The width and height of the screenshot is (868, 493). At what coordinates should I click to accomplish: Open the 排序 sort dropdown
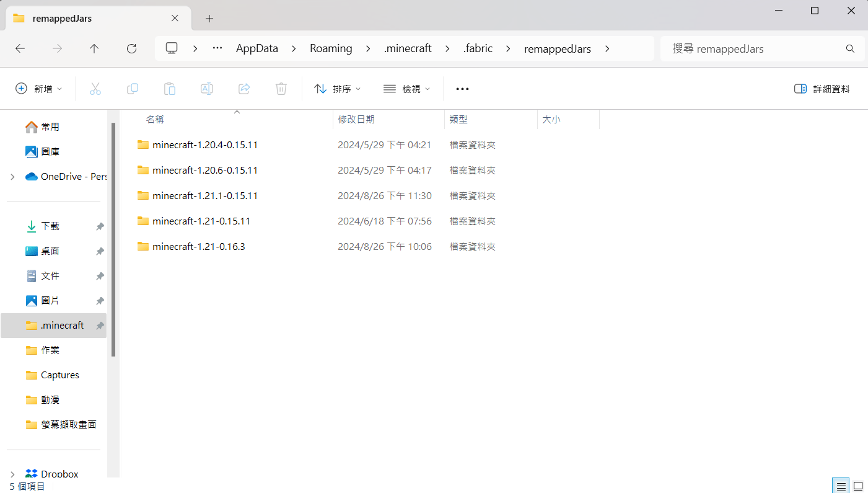coord(338,89)
